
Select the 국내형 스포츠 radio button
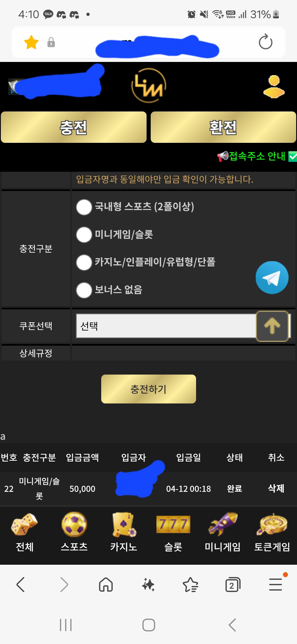(84, 208)
